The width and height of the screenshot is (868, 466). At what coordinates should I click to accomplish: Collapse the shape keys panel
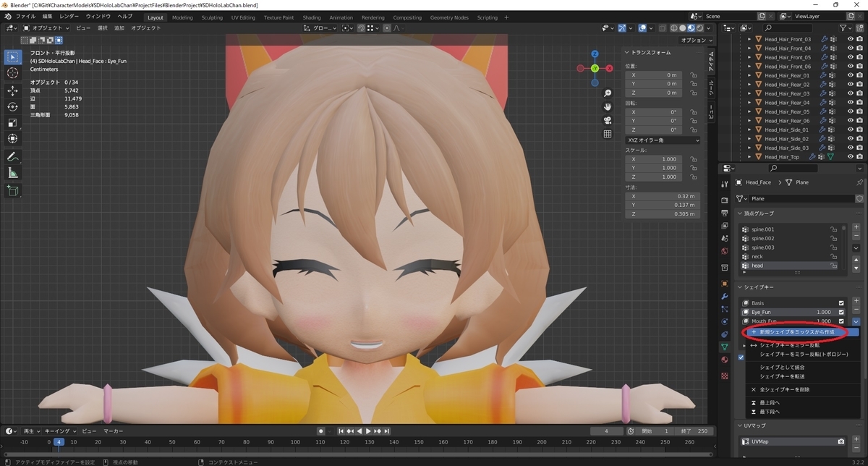pos(740,287)
